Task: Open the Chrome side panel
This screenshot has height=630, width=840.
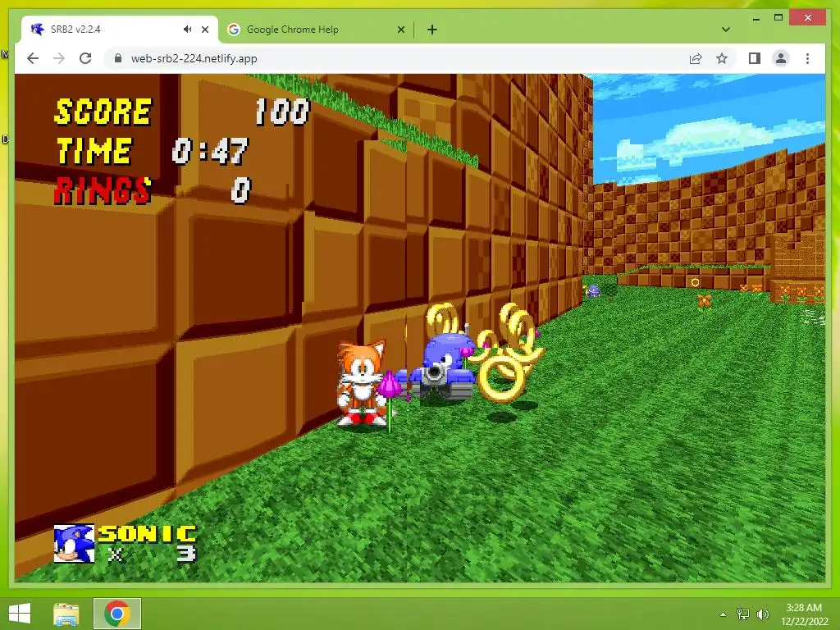Action: [x=755, y=58]
